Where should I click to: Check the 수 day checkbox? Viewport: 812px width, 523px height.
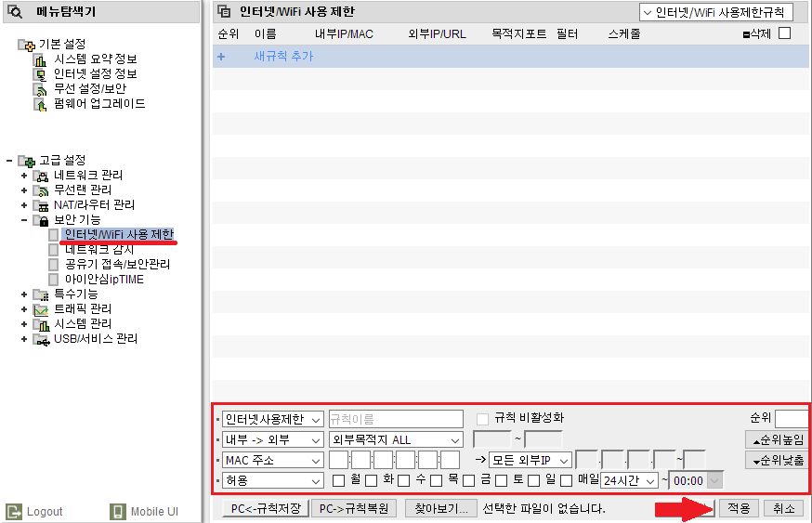click(404, 480)
